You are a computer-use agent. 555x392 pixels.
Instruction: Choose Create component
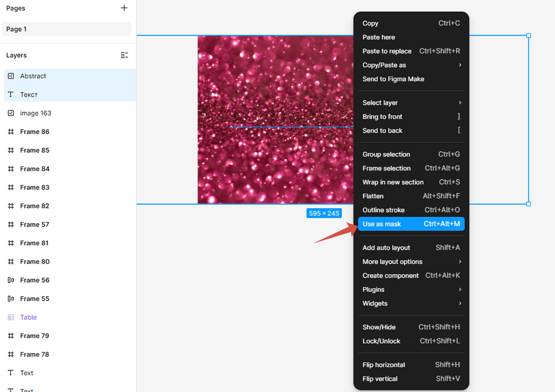tap(411, 275)
